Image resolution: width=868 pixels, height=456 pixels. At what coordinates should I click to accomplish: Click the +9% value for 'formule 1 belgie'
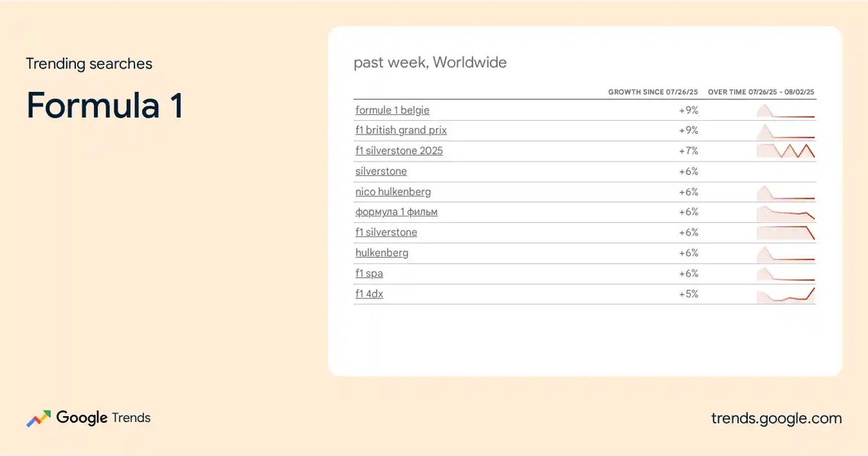pyautogui.click(x=688, y=111)
